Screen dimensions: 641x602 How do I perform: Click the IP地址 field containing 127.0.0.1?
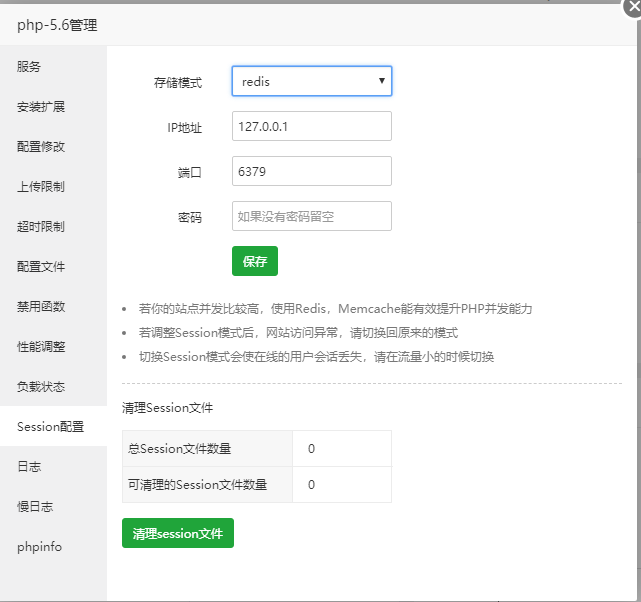click(x=312, y=126)
